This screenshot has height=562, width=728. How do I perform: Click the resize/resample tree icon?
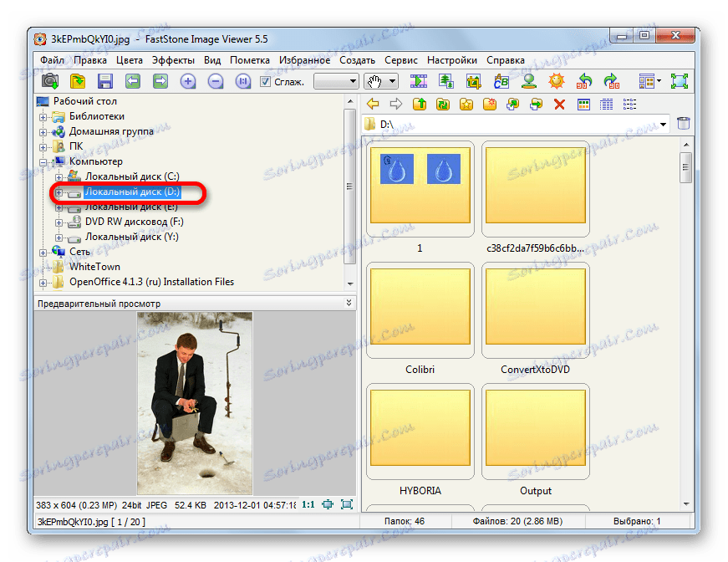(x=446, y=81)
